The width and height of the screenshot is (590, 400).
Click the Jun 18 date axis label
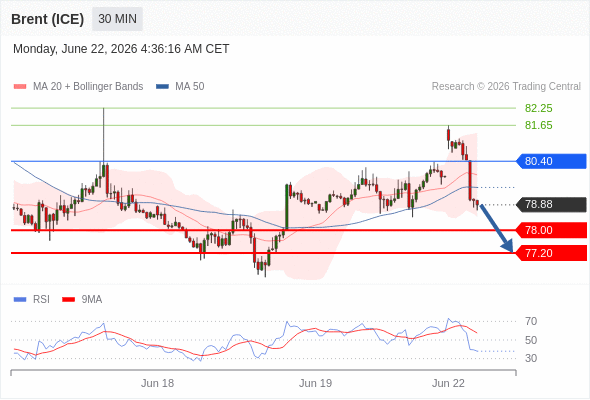(157, 383)
